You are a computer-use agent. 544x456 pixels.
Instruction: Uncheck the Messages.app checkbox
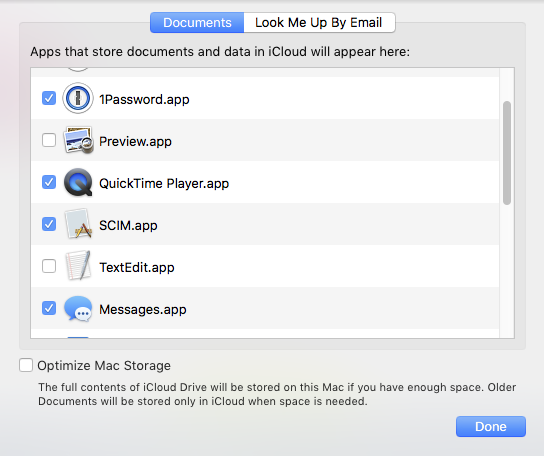(49, 308)
